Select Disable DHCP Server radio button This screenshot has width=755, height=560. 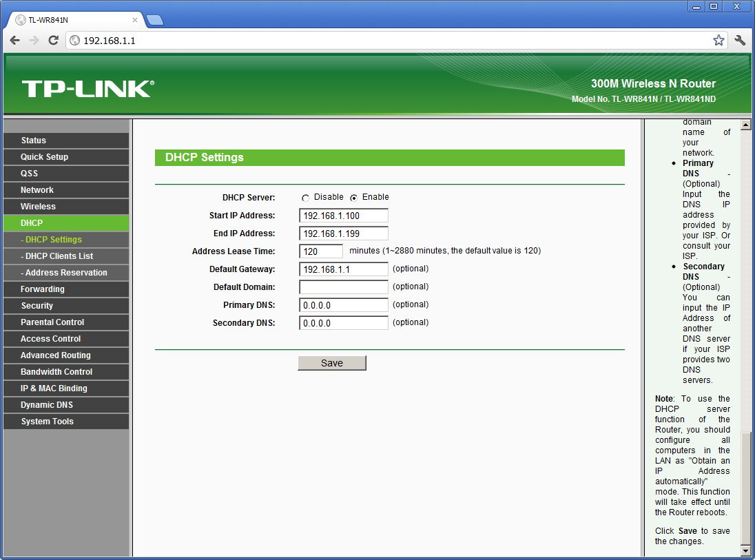tap(305, 198)
